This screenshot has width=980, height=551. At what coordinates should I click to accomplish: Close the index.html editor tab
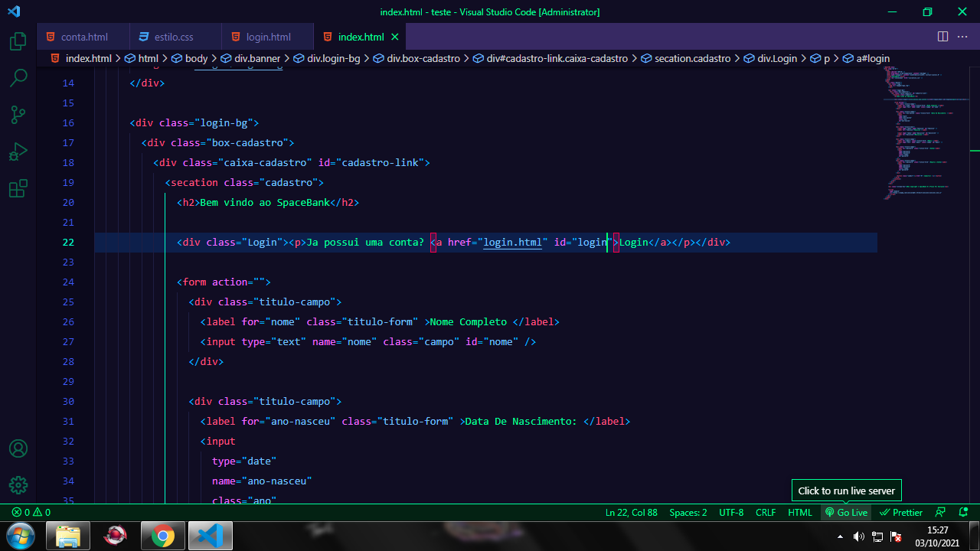point(395,37)
